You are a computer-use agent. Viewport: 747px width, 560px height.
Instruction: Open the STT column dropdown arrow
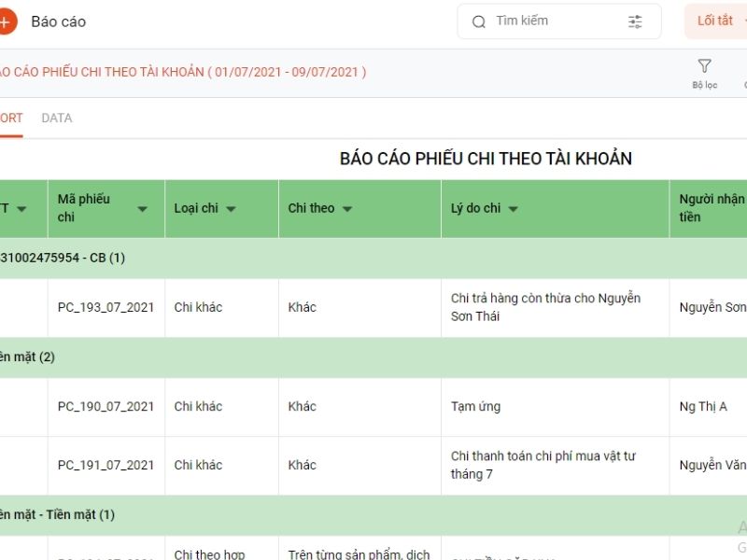tap(21, 208)
